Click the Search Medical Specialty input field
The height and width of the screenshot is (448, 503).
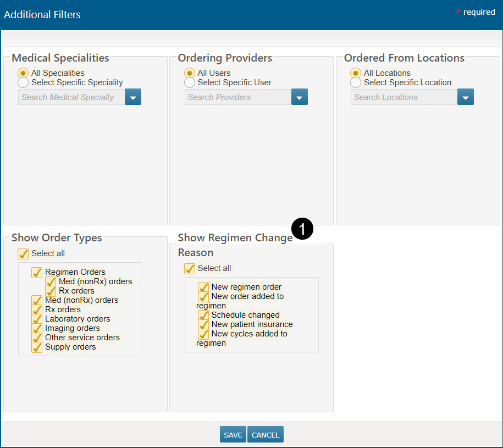71,97
